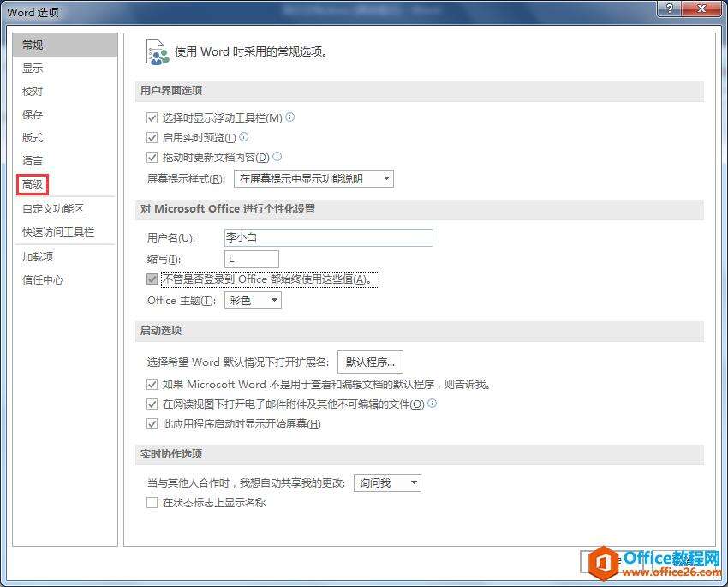728x587 pixels.
Task: Select the 显示 category in sidebar
Action: [32, 68]
